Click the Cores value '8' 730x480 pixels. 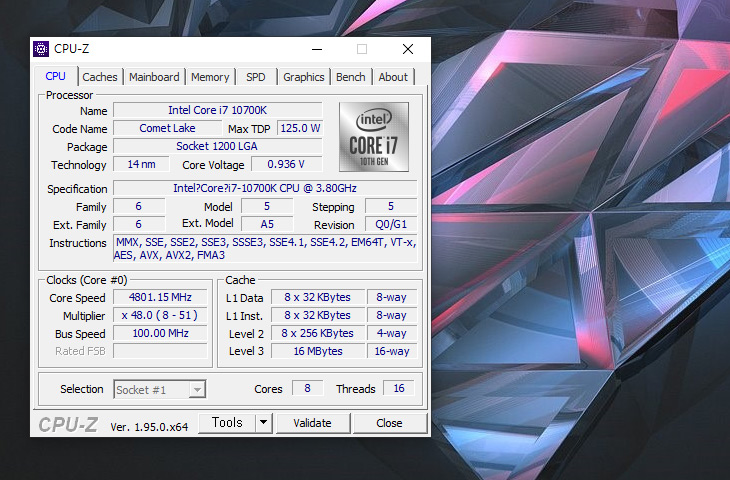(307, 388)
